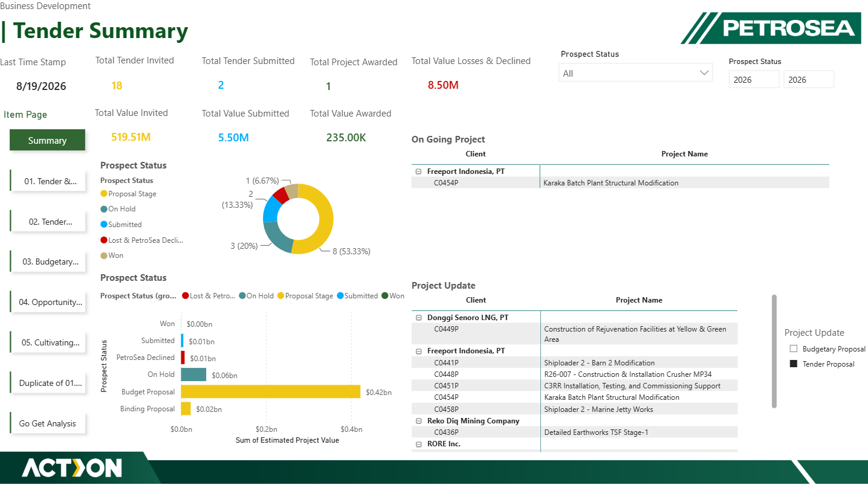Screen dimensions: 868x488
Task: Click the Client header in Project Update
Action: tap(476, 300)
